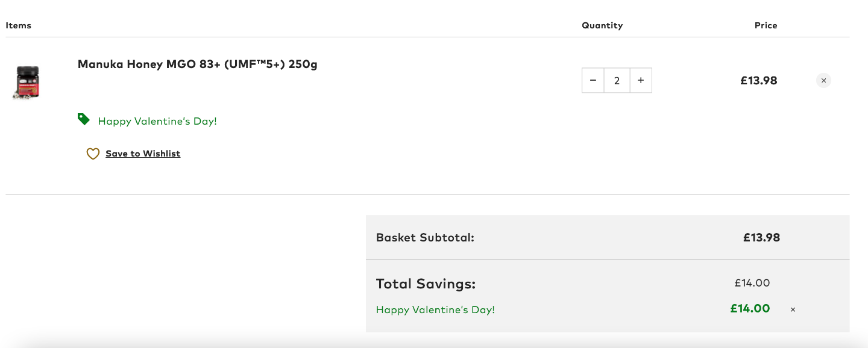Click the item price £13.98 beside quantity
This screenshot has width=868, height=348.
pos(759,80)
